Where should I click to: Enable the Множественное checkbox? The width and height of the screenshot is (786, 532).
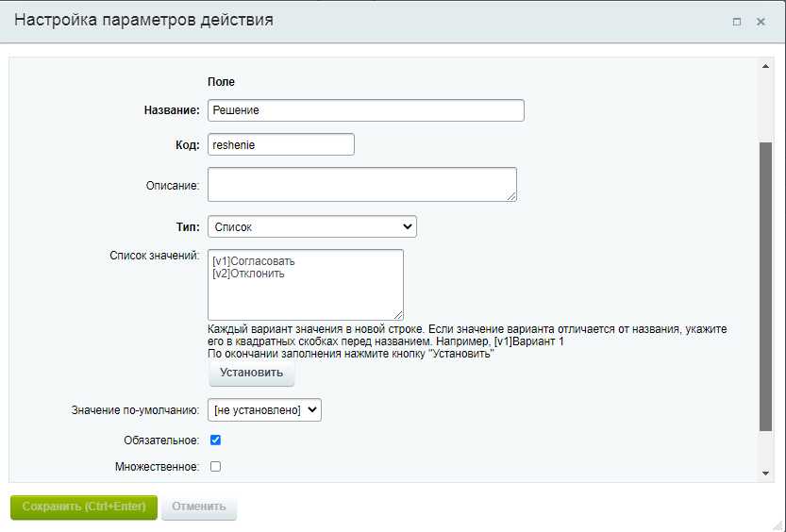215,466
